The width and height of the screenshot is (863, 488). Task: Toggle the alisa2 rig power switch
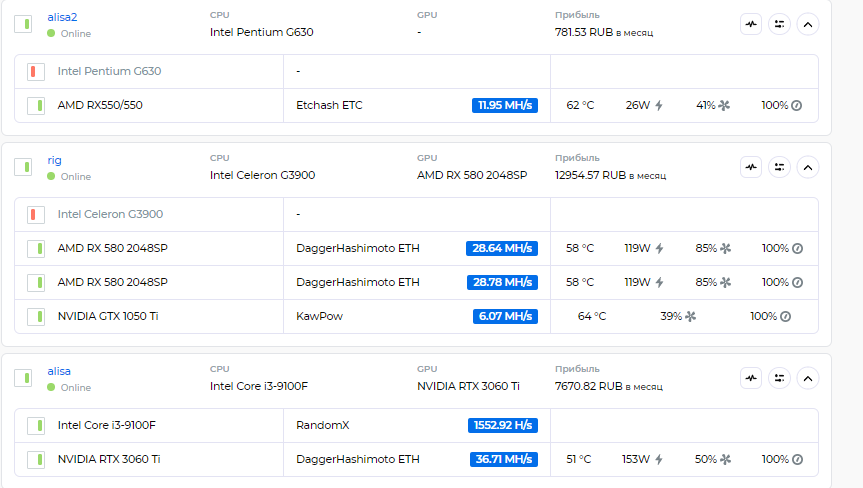(x=23, y=24)
